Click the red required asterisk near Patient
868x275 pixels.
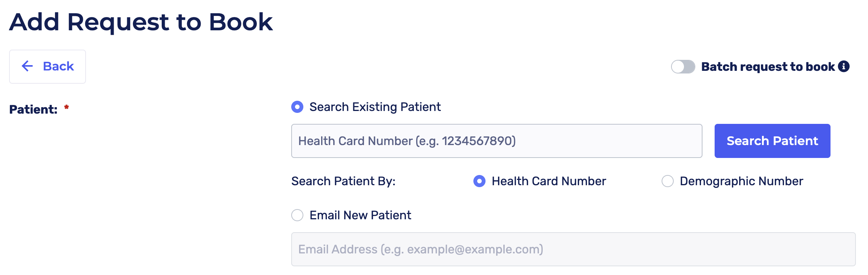67,107
